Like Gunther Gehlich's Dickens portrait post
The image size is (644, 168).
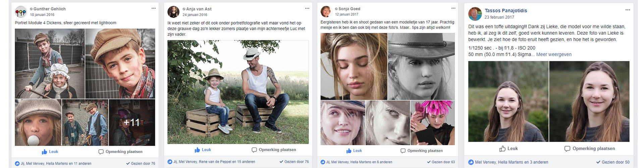coord(50,152)
